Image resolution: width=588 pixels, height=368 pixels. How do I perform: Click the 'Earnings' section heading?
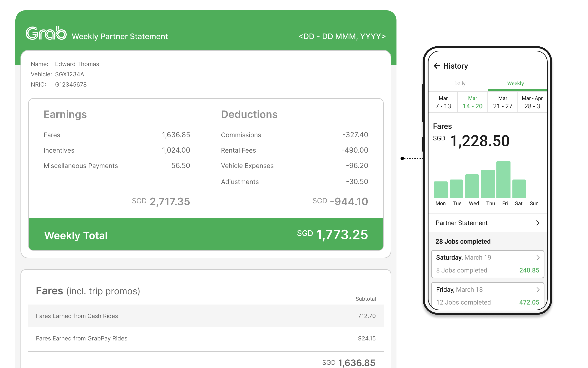[65, 115]
